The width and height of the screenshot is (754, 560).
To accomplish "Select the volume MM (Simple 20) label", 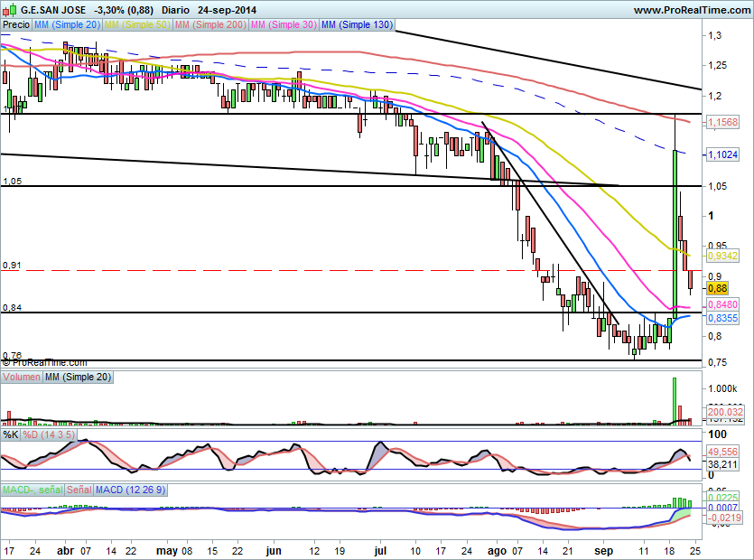I will pyautogui.click(x=78, y=377).
